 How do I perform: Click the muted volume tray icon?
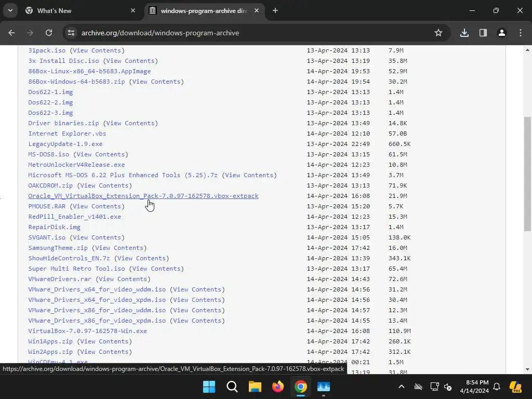[x=448, y=387]
